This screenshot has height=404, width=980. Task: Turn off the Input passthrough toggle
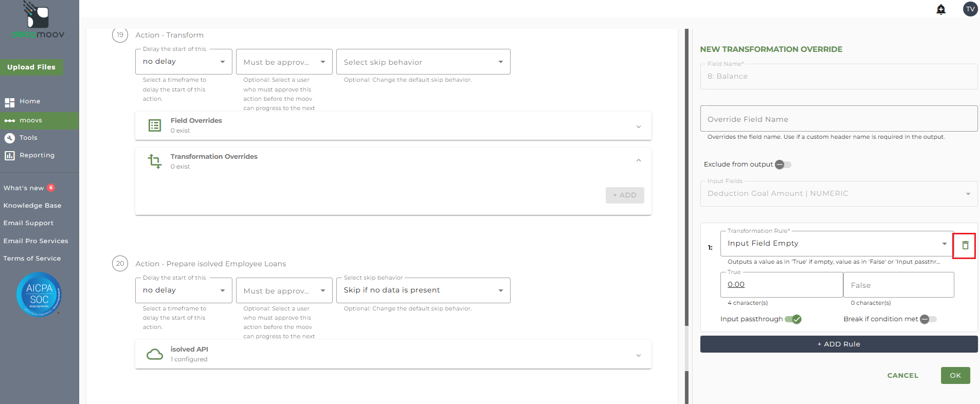coord(793,319)
